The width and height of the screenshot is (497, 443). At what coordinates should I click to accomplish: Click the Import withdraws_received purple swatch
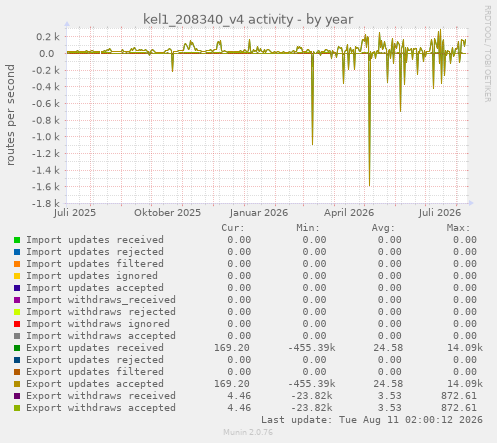(17, 300)
